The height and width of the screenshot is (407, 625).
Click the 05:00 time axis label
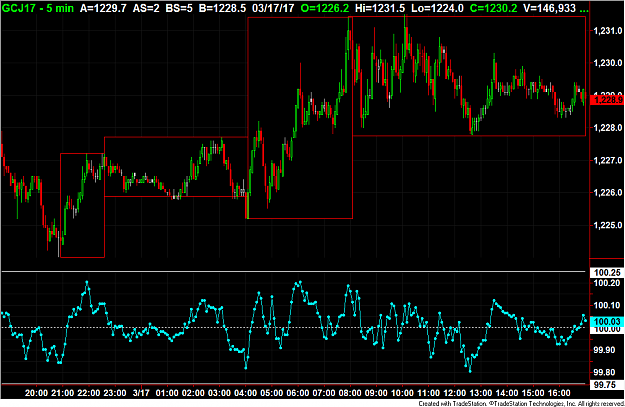(x=271, y=393)
